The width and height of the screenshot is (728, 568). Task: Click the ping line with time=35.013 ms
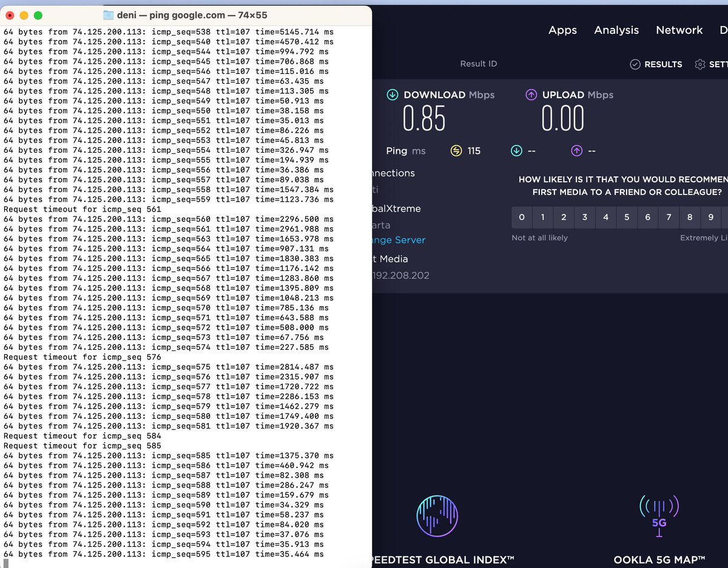[164, 121]
